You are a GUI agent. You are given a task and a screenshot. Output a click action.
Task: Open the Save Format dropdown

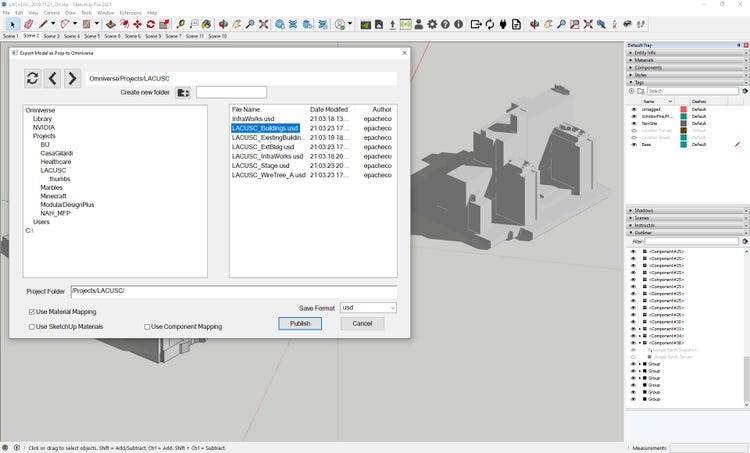coord(368,307)
